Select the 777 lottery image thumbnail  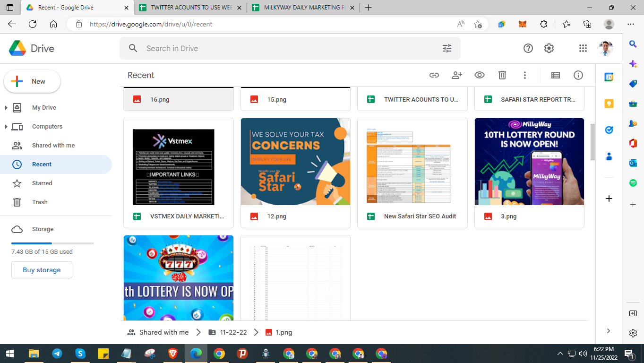coord(179,278)
